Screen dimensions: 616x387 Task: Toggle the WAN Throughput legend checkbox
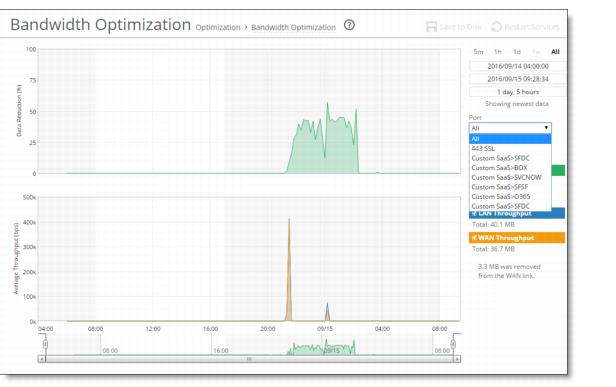(x=474, y=238)
